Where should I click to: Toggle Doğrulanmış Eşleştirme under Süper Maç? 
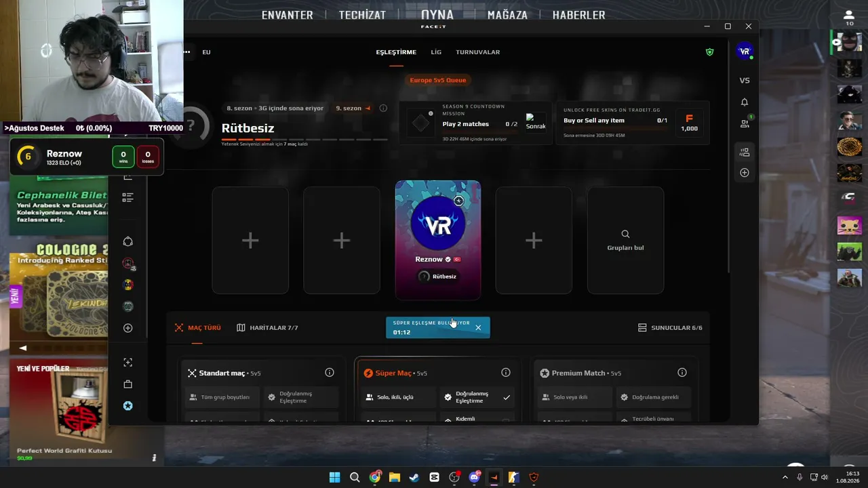tap(477, 397)
